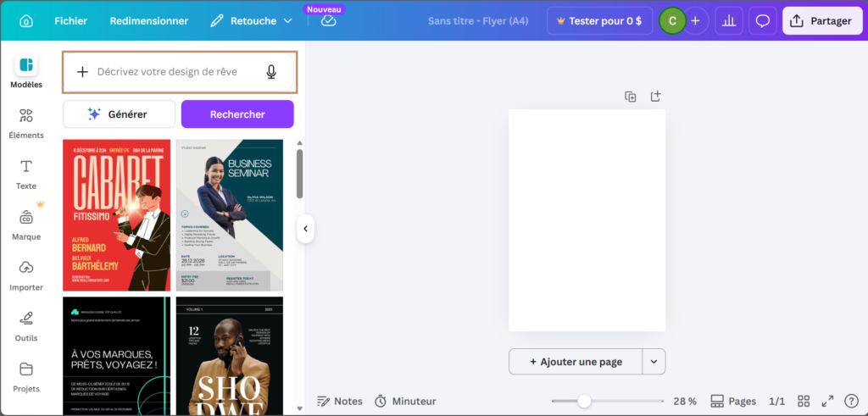The width and height of the screenshot is (868, 416).
Task: Select the Modèles sidebar tab
Action: pyautogui.click(x=26, y=72)
